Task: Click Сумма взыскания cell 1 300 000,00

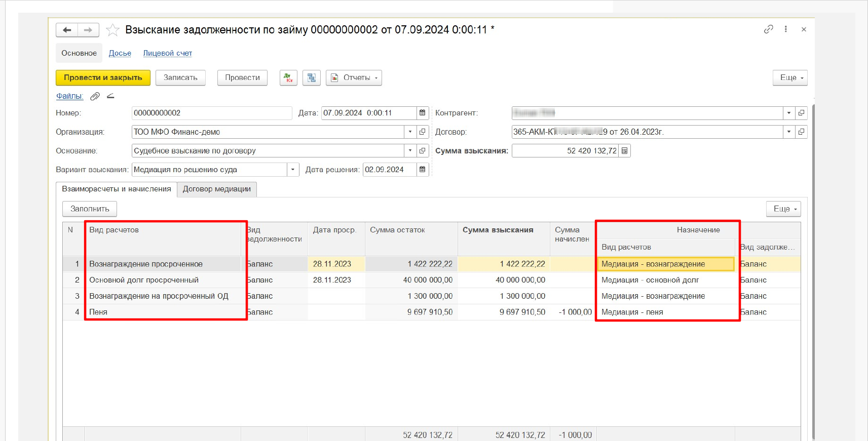Action: pos(504,296)
